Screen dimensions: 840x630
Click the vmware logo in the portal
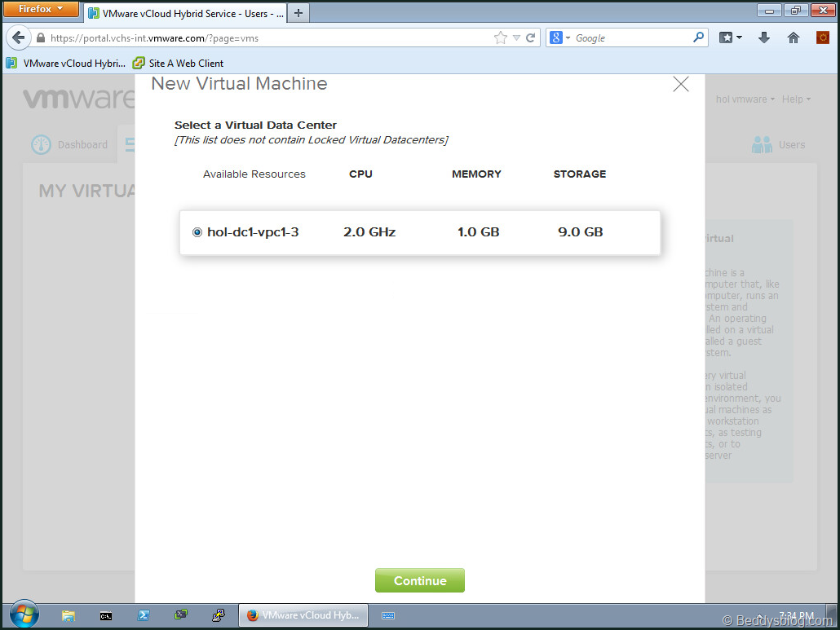[x=78, y=99]
